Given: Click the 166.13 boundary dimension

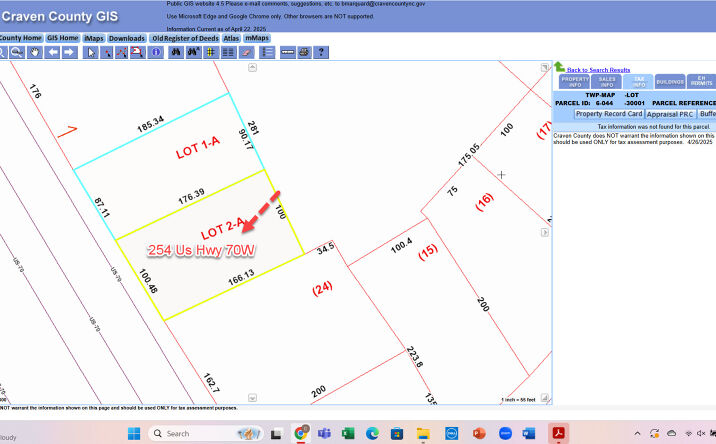Looking at the screenshot, I should 241,277.
